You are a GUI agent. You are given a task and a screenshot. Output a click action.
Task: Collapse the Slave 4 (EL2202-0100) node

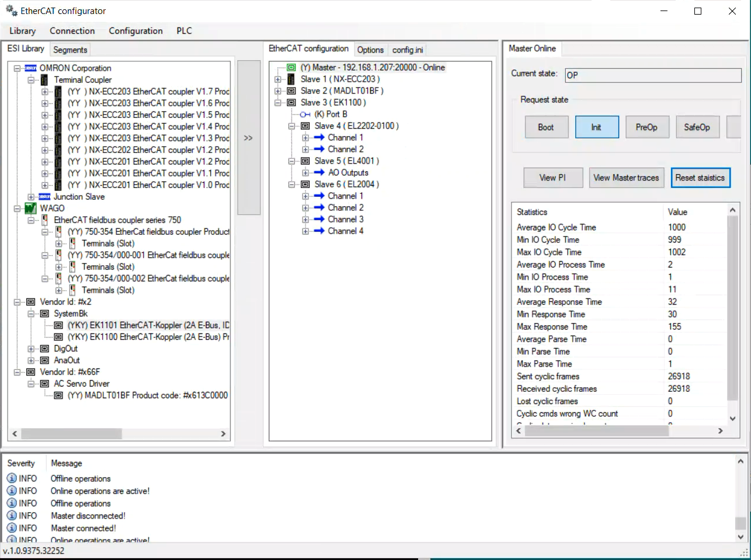[292, 126]
